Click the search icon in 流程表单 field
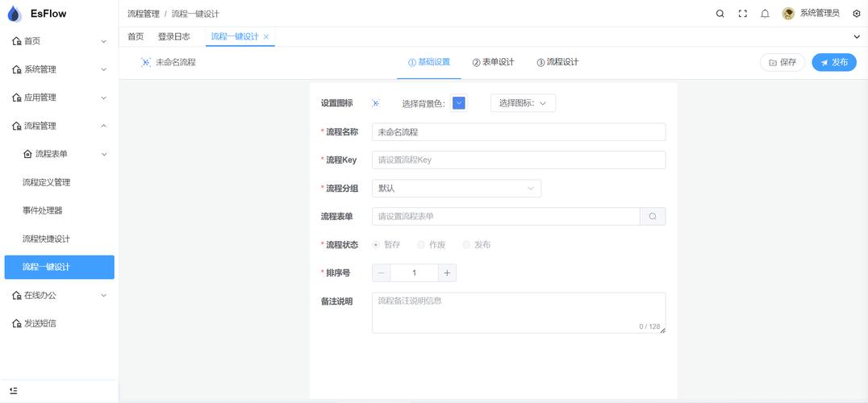The image size is (868, 403). (653, 217)
